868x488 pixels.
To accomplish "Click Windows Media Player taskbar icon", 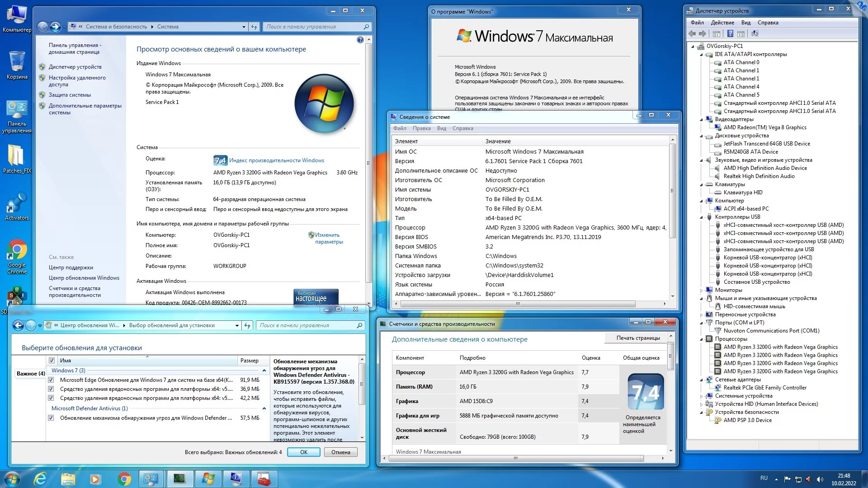I will point(95,479).
